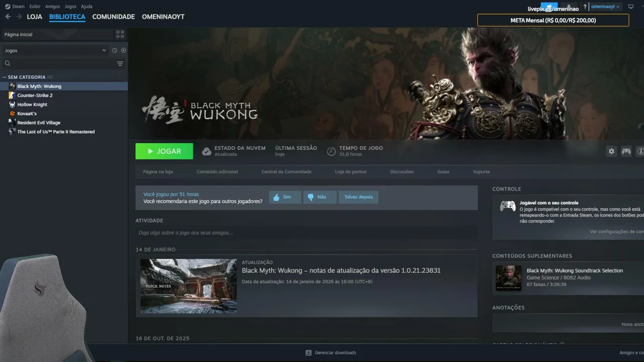Switch to BIBLIOTECA tab

point(67,17)
